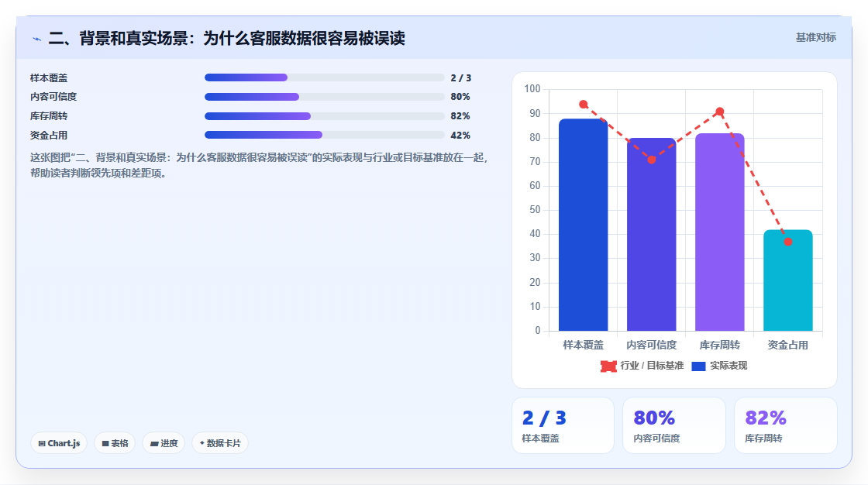Toggle the 行业 / 目标基准 legend item
The width and height of the screenshot is (868, 485).
[x=642, y=366]
